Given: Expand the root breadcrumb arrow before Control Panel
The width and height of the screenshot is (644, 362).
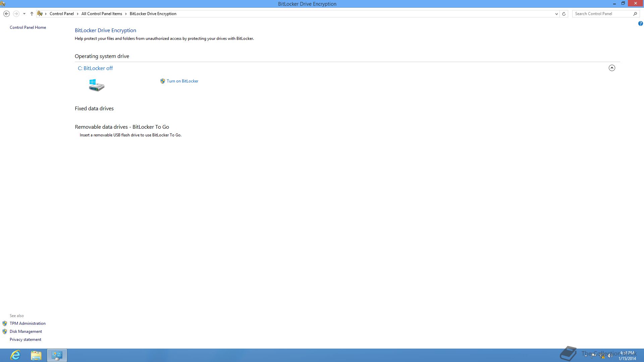Looking at the screenshot, I should 46,14.
